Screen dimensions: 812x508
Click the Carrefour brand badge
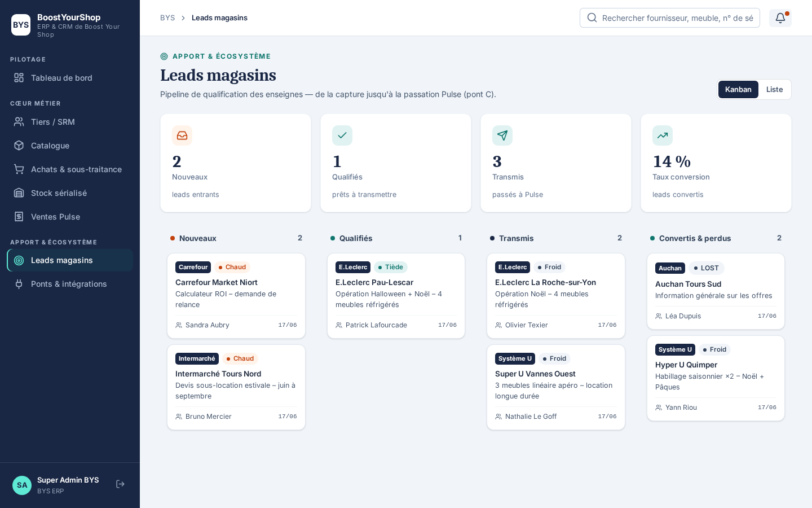pyautogui.click(x=193, y=267)
